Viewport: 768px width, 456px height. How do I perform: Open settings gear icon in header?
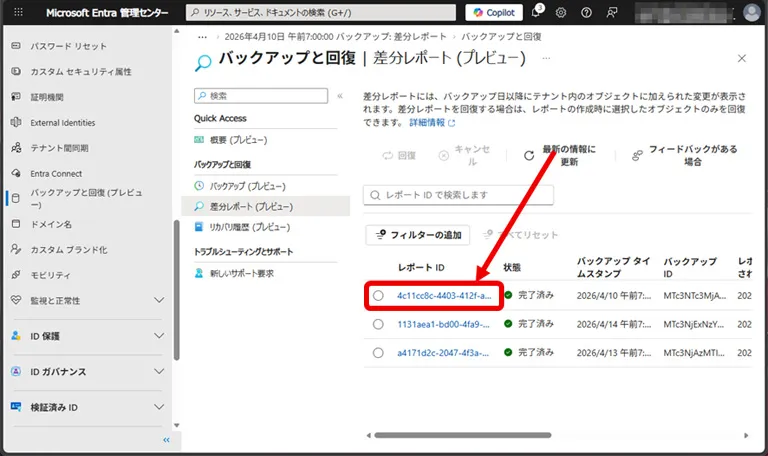pyautogui.click(x=561, y=13)
